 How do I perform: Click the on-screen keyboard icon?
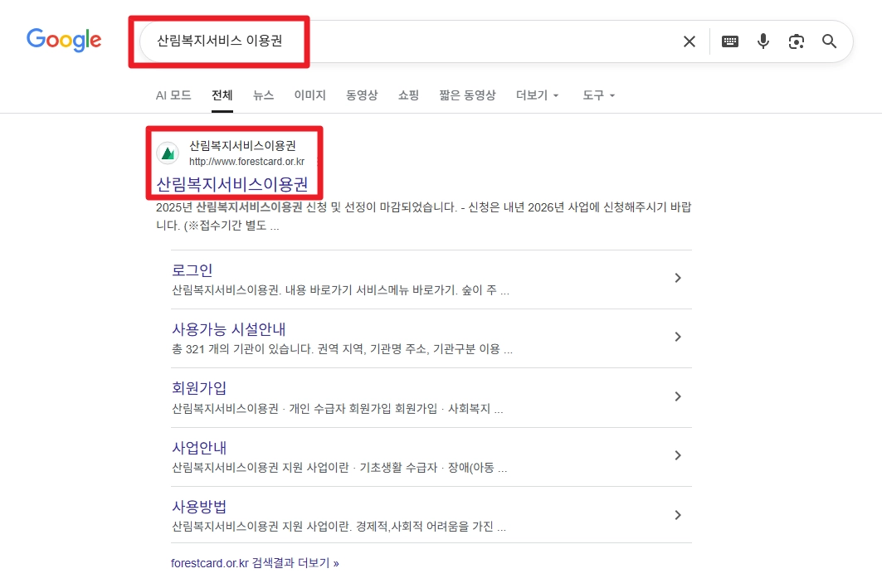tap(729, 41)
